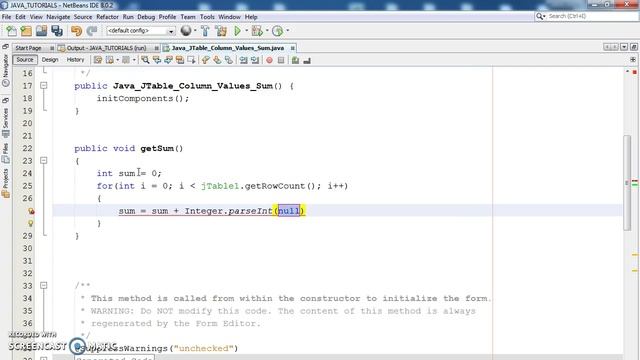This screenshot has height=360, width=640.
Task: Toggle Rectangular Selection mode
Action: (x=191, y=60)
